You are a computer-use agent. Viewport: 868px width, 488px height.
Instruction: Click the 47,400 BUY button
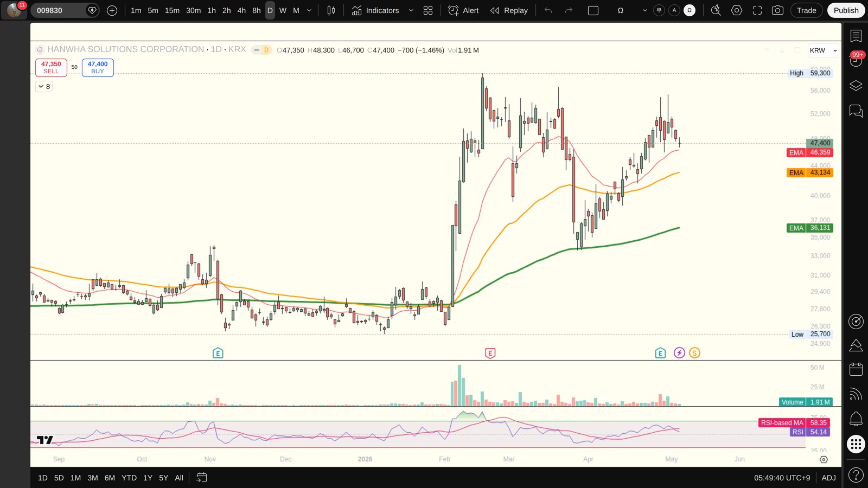[x=98, y=67]
